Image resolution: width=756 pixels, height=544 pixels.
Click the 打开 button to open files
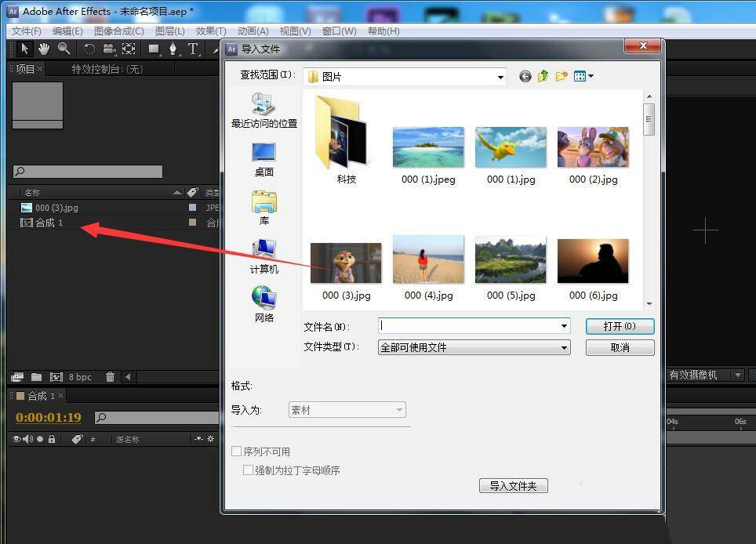point(620,326)
